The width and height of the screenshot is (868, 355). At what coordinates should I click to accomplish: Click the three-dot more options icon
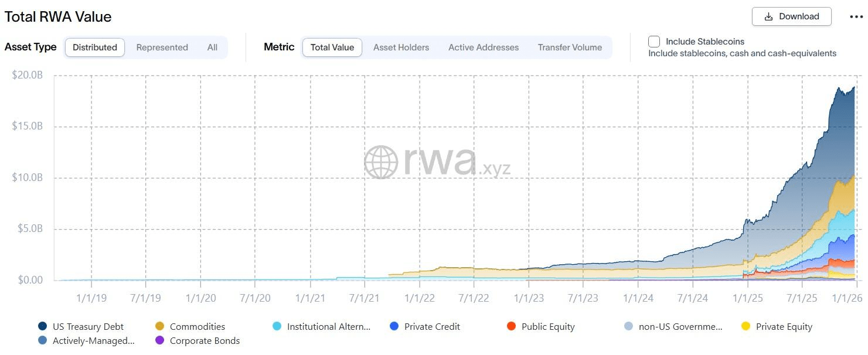(856, 17)
